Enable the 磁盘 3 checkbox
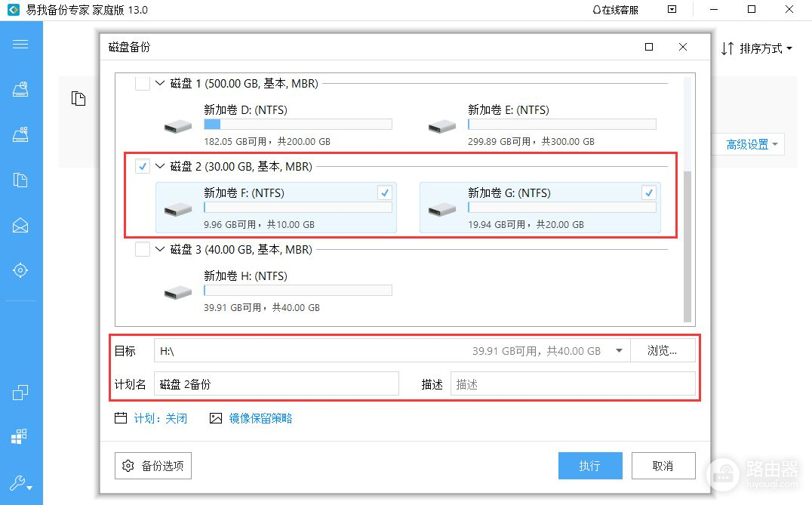The width and height of the screenshot is (812, 505). (x=142, y=249)
